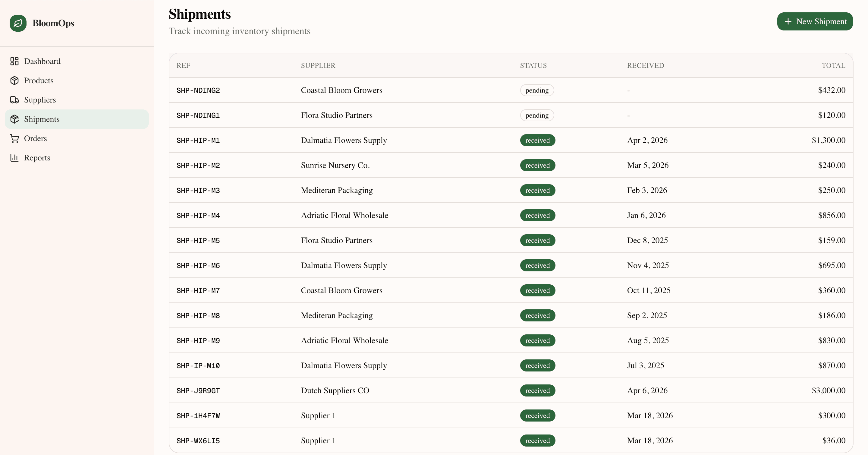The height and width of the screenshot is (455, 868).
Task: Click the BloomOps leaf logo icon
Action: click(18, 23)
